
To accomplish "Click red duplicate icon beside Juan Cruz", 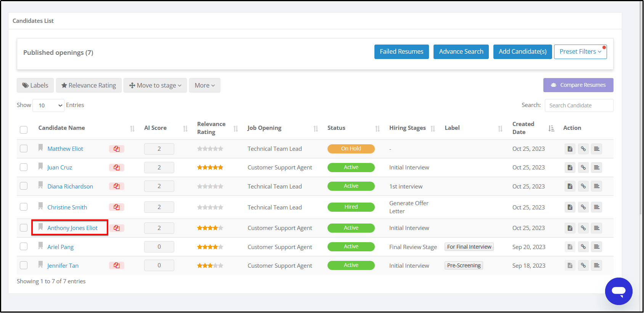I will point(117,168).
